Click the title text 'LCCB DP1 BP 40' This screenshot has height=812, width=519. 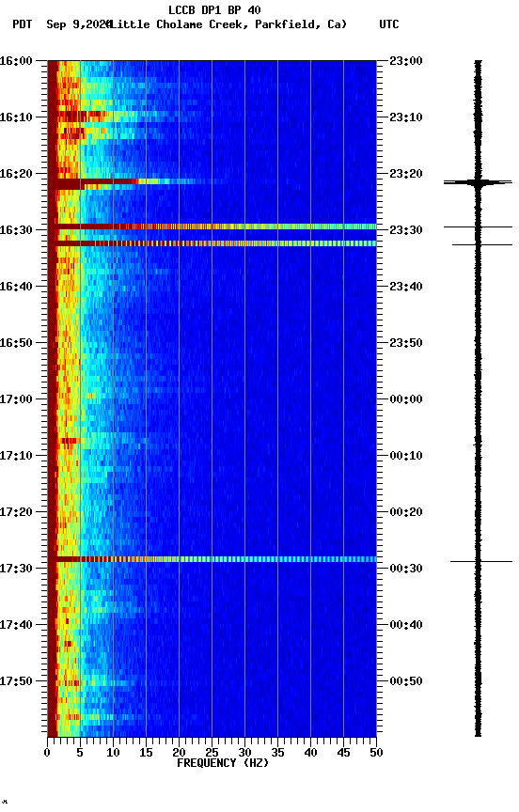214,9
